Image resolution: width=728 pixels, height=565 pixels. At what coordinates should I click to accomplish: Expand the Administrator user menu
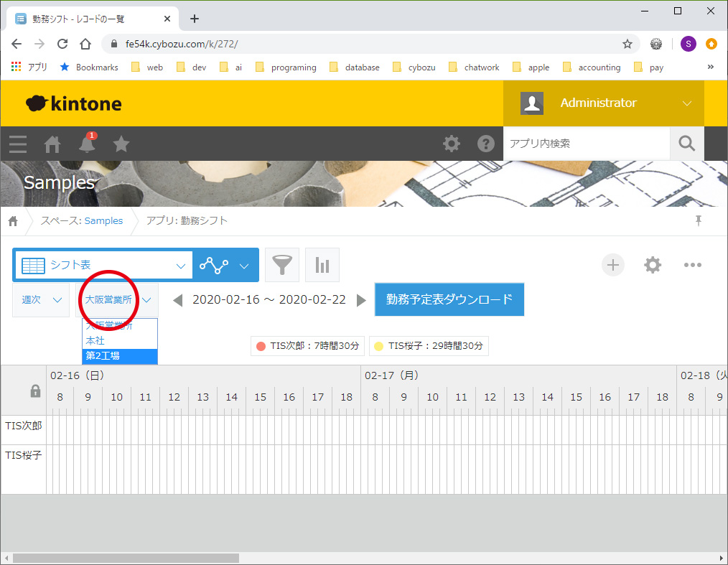tap(604, 103)
